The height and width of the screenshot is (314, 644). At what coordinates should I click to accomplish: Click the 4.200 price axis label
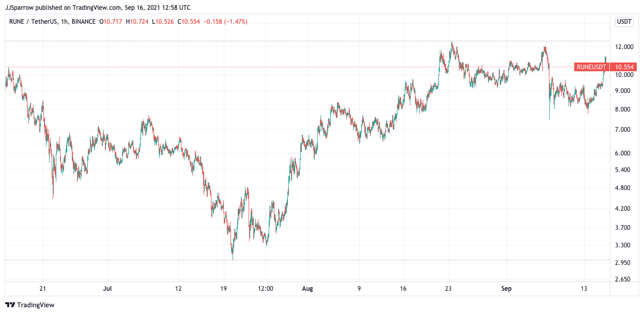(623, 209)
